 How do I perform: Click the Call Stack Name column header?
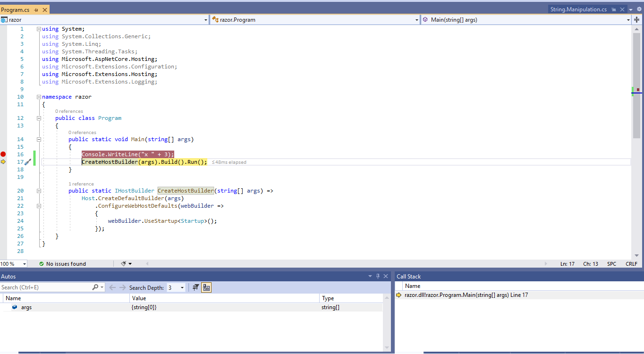point(524,286)
